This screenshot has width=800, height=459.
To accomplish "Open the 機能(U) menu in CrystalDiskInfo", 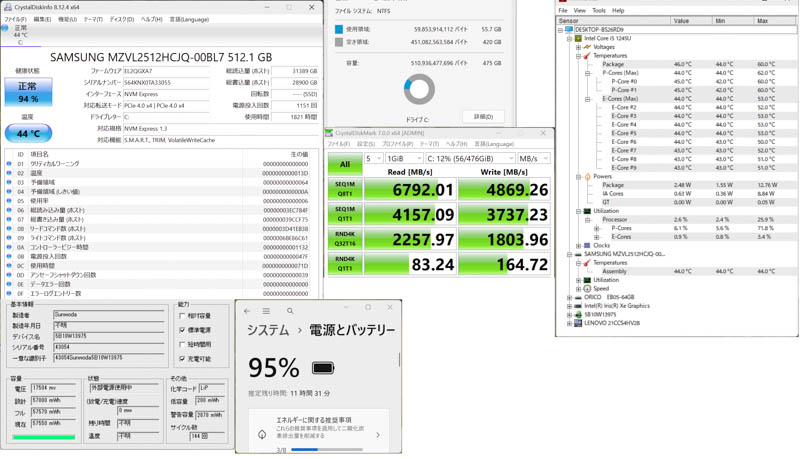I will pos(67,19).
